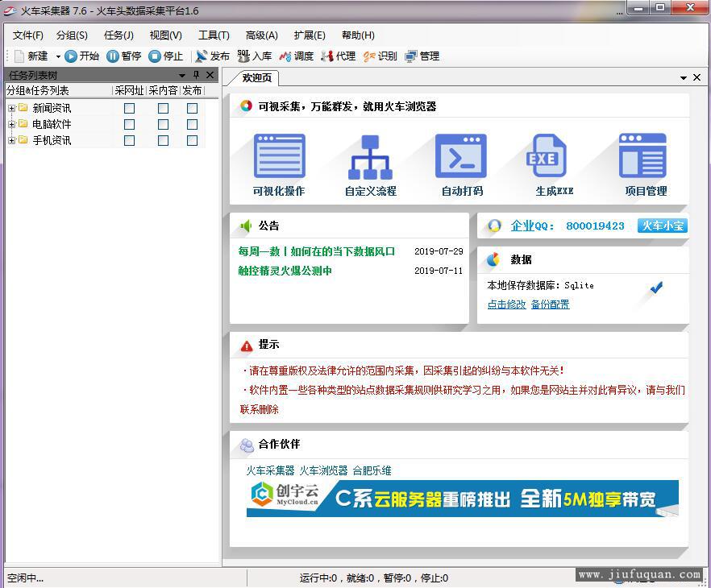Click the 识别 recognition icon
Image resolution: width=711 pixels, height=588 pixels.
(368, 56)
